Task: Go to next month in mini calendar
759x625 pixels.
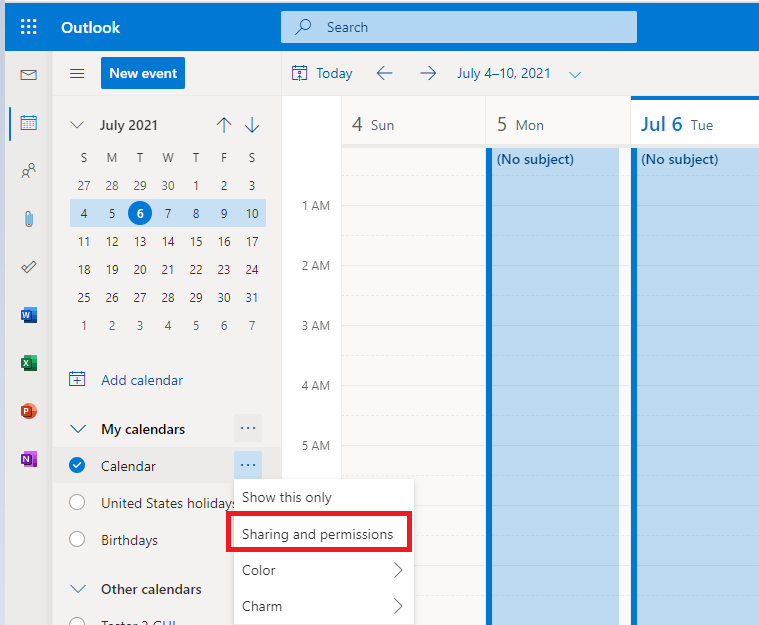Action: coord(252,125)
